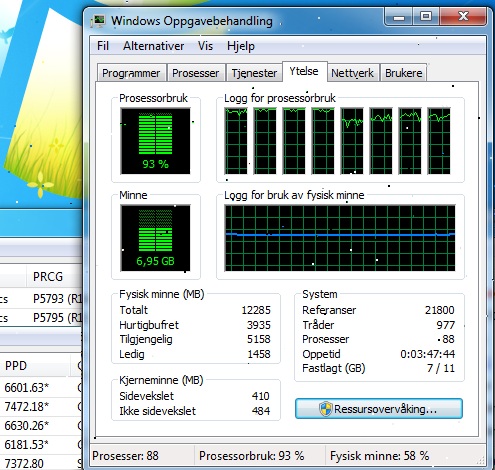Minimize the Oppgavebehandling window
Screen dimensions: 495x470
(399, 17)
